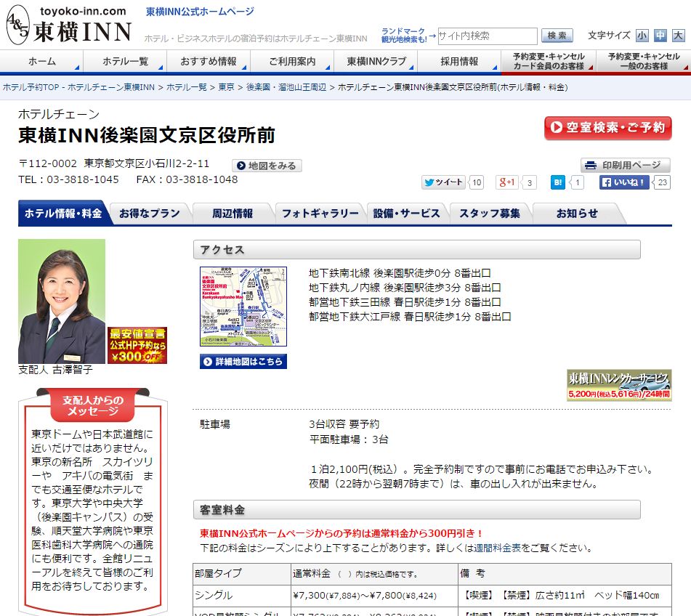Viewport: 691px width, 616px height.
Task: Click the Tweet button
Action: tap(443, 182)
